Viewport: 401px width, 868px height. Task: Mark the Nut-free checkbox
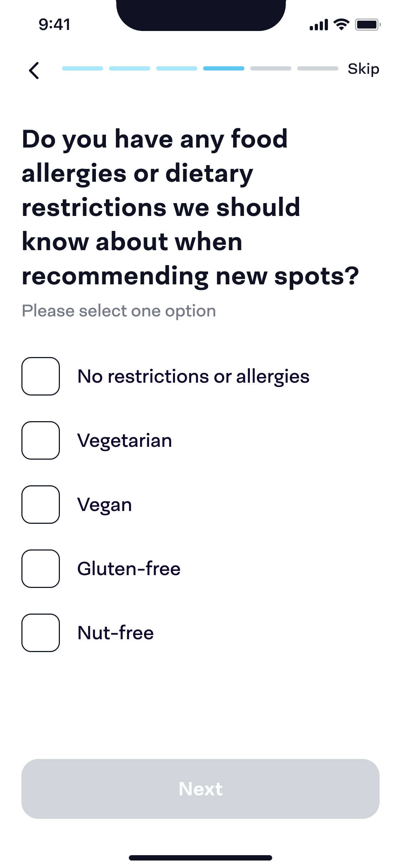[x=41, y=633]
